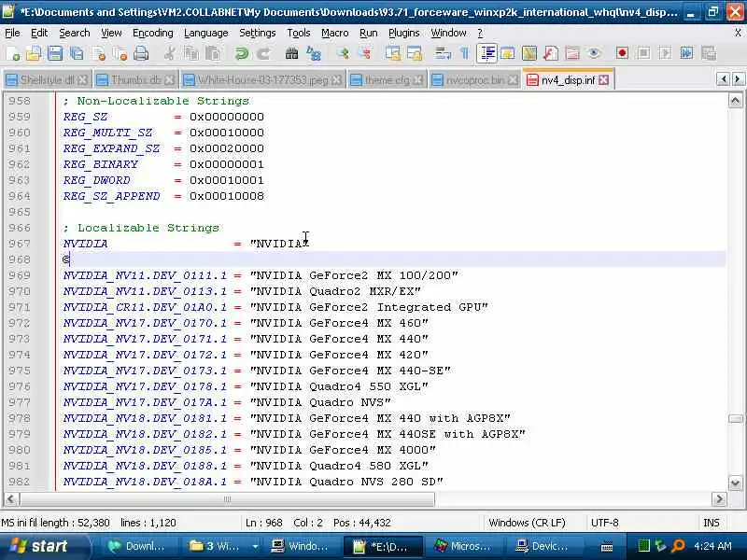Click the Playback macro button
The image size is (747, 560).
(x=665, y=53)
